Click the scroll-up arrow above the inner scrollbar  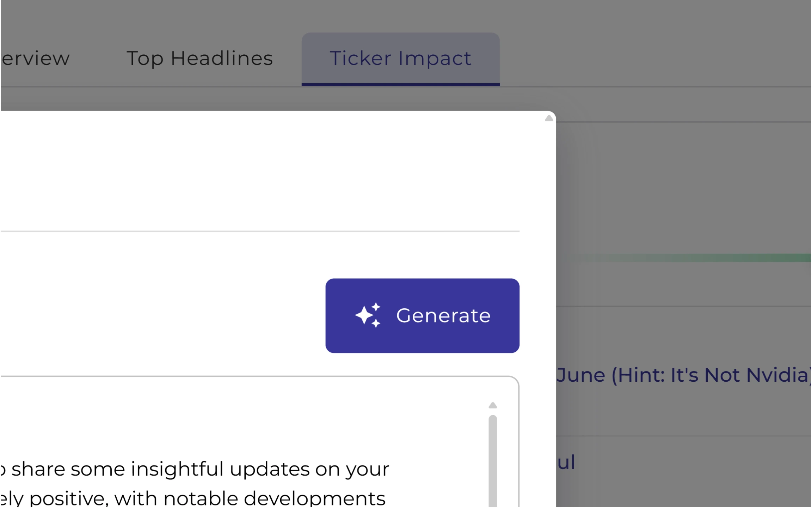493,405
